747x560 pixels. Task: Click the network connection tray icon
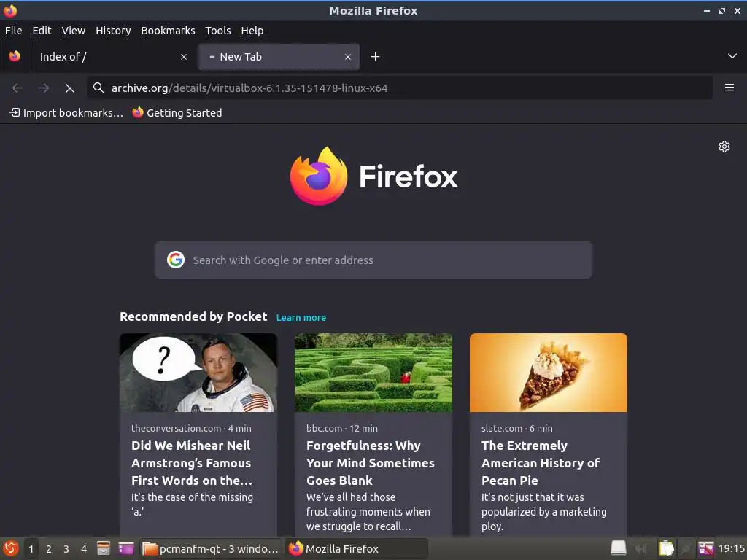tap(686, 548)
